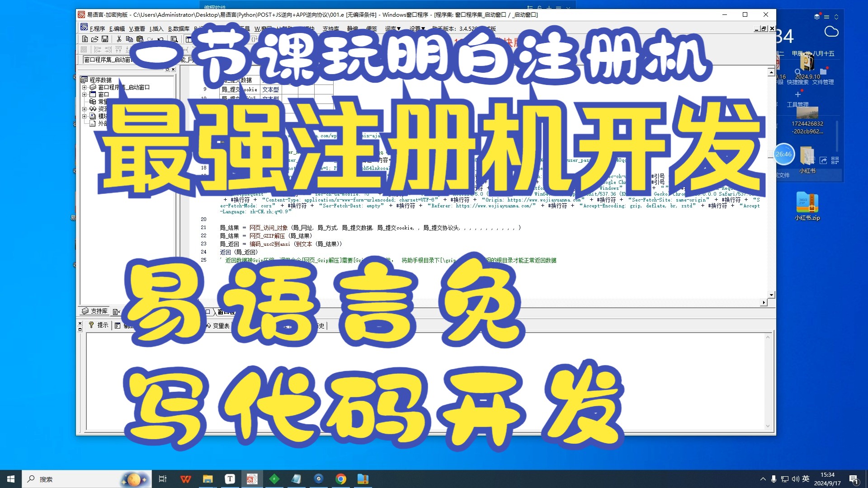Open 工具管理 plus in desktop widget
The image size is (868, 488).
[797, 99]
